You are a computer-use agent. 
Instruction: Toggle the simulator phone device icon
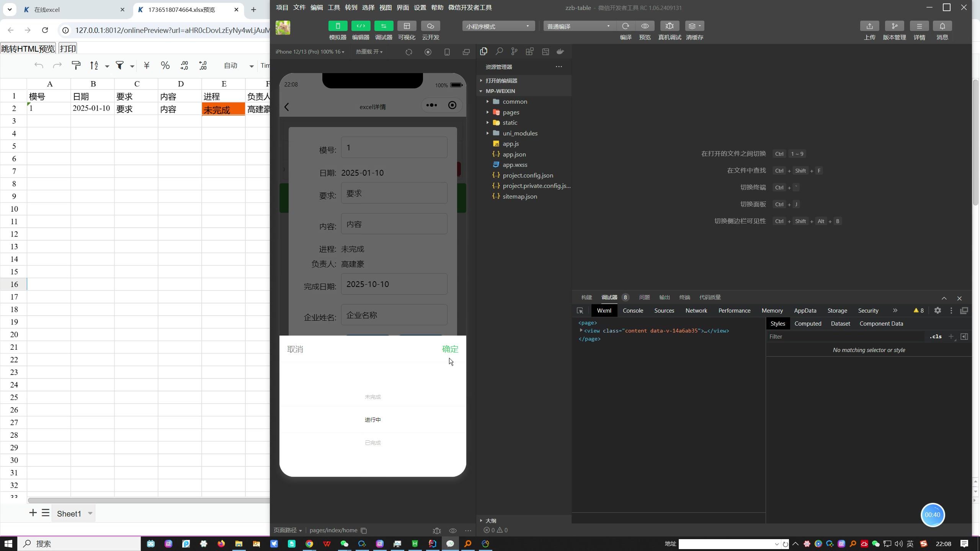(447, 52)
